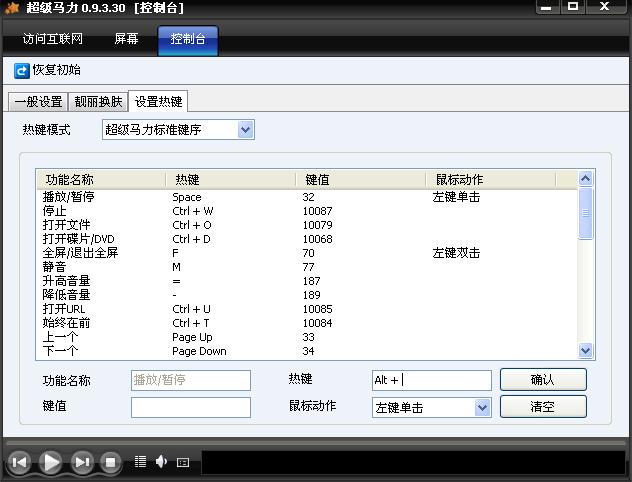Minimize the 超级马力 window
Viewport: 632px width, 482px height.
pos(546,7)
